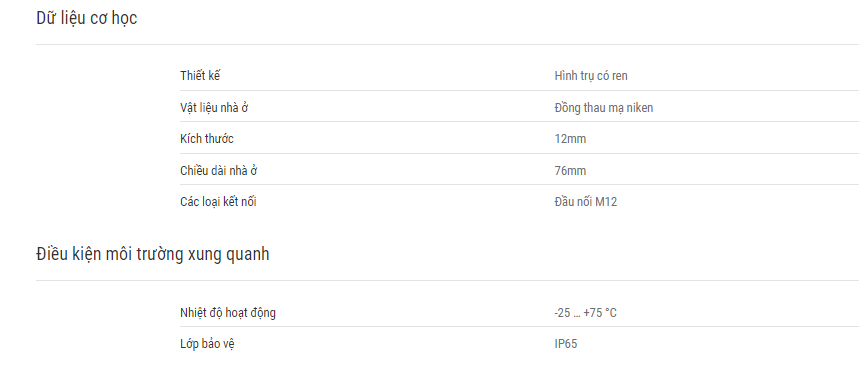The image size is (859, 371).
Task: Select the 'Các loại kết nối' label
Action: [x=218, y=202]
